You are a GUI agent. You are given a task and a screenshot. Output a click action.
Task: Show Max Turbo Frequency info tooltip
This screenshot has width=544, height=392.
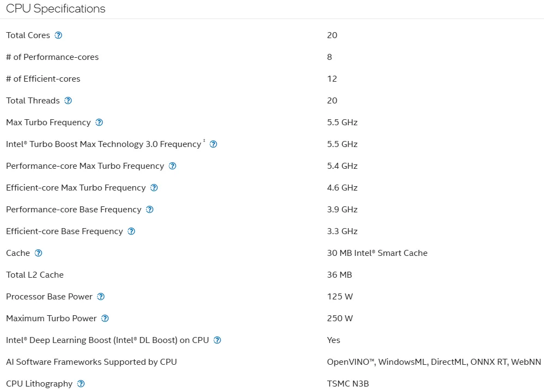point(99,122)
